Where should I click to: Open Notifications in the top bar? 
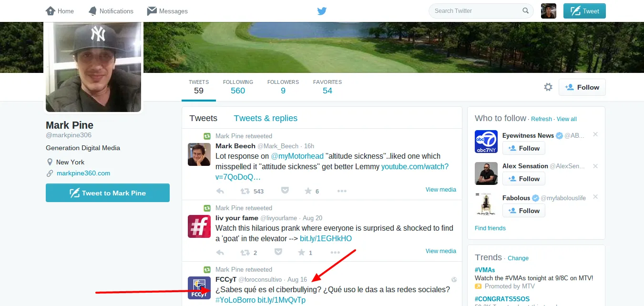point(111,11)
